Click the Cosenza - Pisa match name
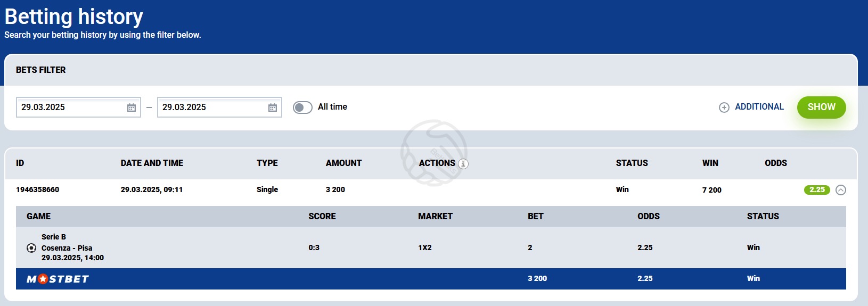 (x=67, y=248)
